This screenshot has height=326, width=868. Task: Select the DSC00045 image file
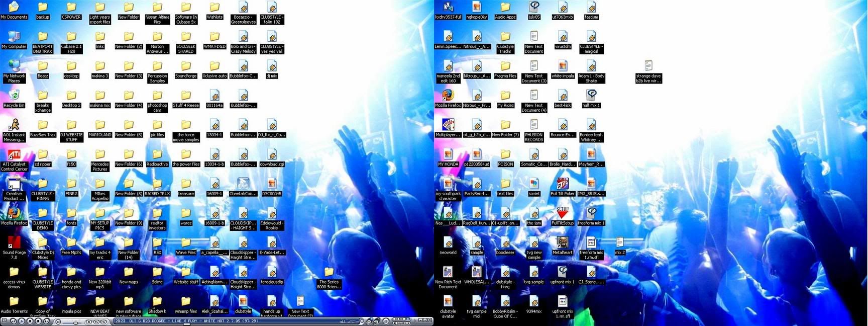click(x=272, y=187)
